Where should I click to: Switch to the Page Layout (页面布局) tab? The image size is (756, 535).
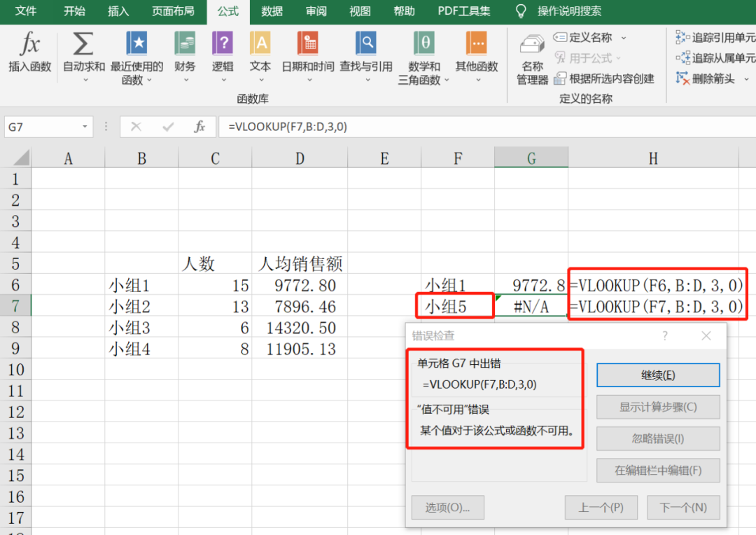pos(173,11)
